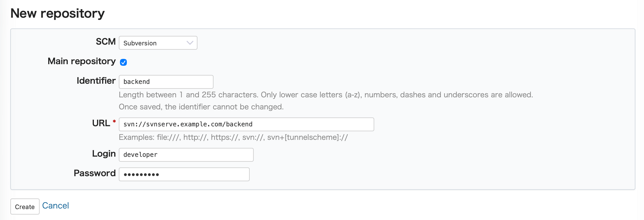
Task: Click the Cancel link
Action: tap(56, 205)
